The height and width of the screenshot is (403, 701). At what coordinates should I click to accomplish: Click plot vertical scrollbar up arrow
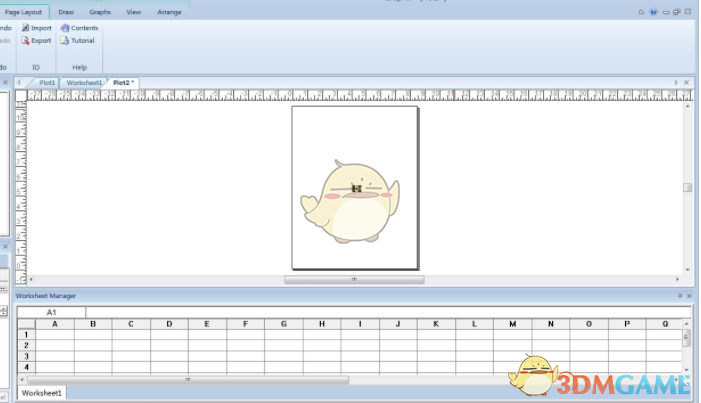(688, 106)
